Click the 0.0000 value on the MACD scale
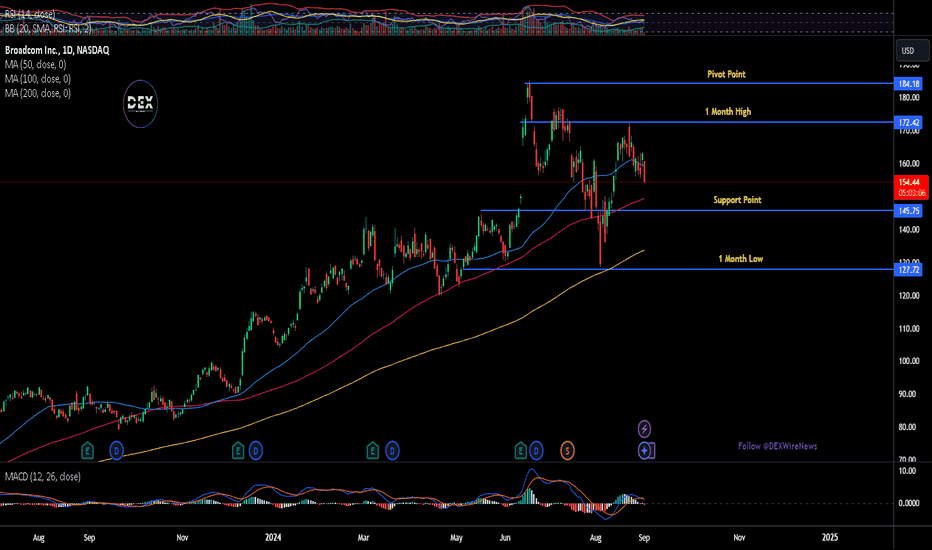Viewport: 932px width, 550px height. (909, 503)
